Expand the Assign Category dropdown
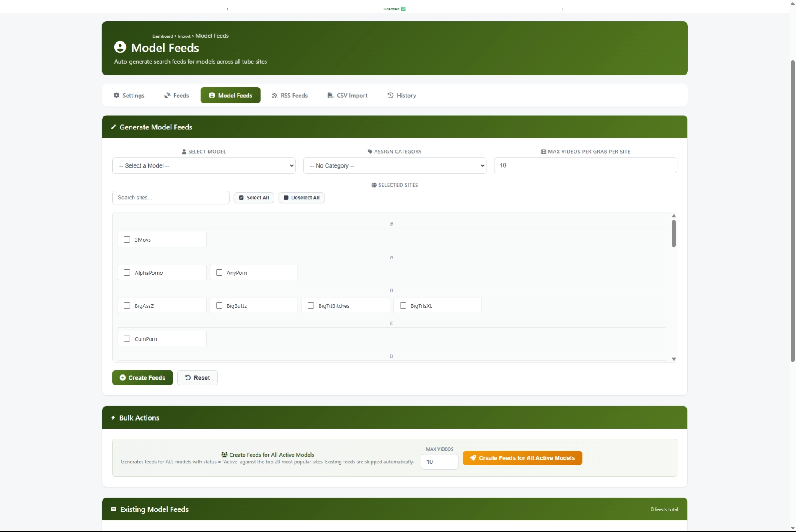The width and height of the screenshot is (796, 532). 394,165
